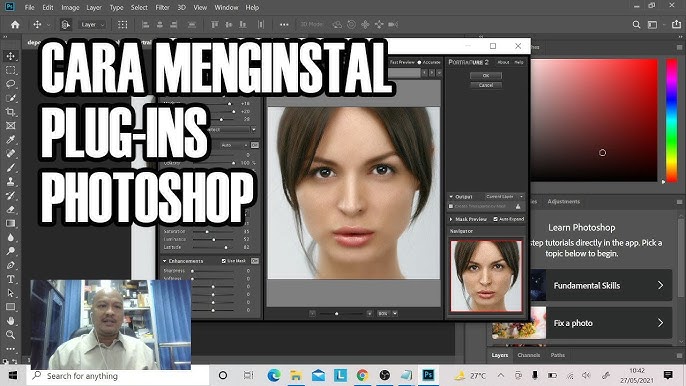Click OK in Portraiture dialog
Viewport: 686px width, 386px height.
tap(486, 75)
